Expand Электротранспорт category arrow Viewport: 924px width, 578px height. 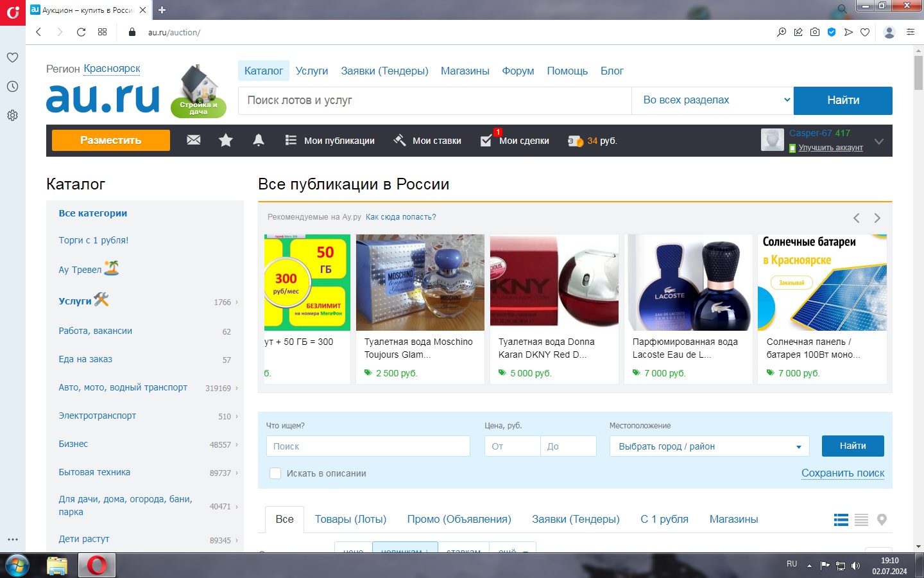pos(236,416)
